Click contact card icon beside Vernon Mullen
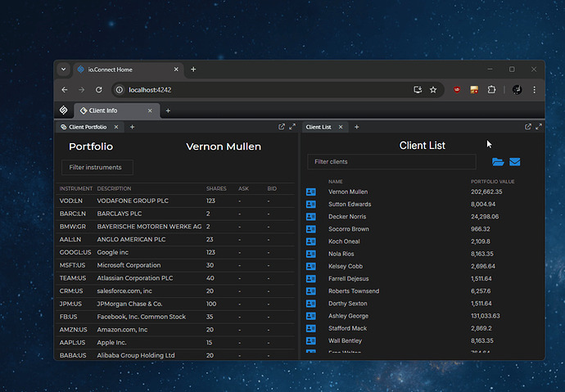Image resolution: width=565 pixels, height=392 pixels. point(310,192)
